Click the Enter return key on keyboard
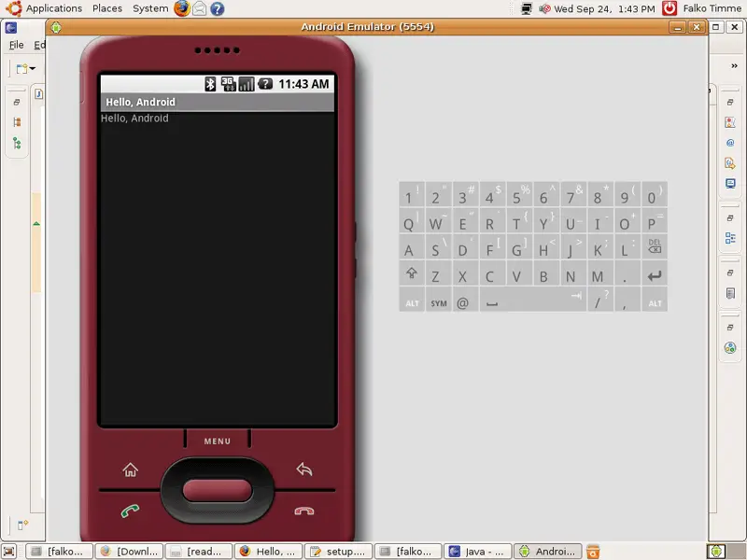 pos(655,274)
